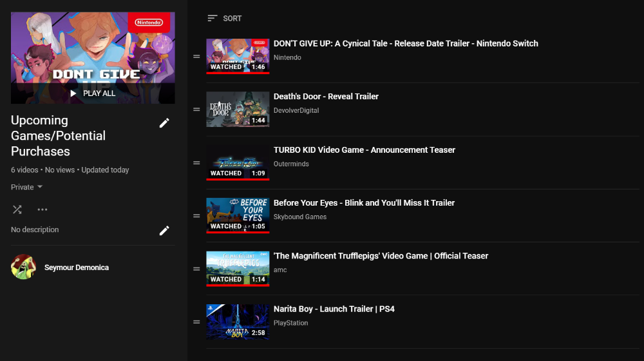Viewport: 644px width, 361px height.
Task: Open Magnificent Trufflepigs video thumbnail
Action: pyautogui.click(x=238, y=268)
